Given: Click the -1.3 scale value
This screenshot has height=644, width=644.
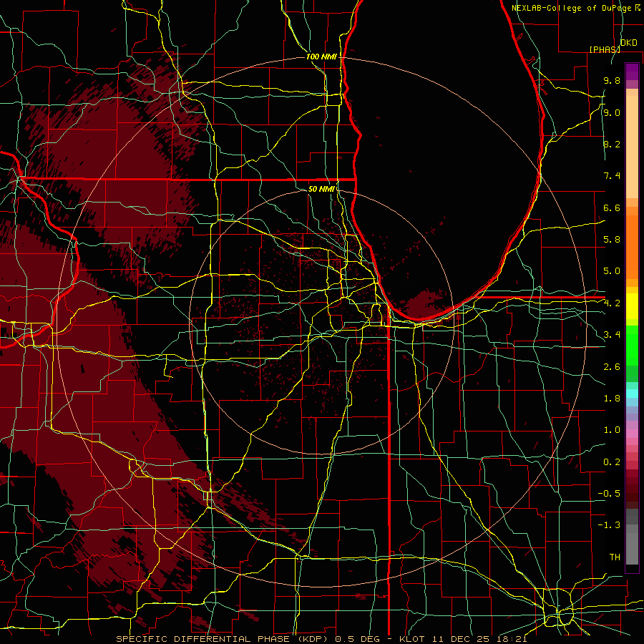Looking at the screenshot, I should (609, 525).
